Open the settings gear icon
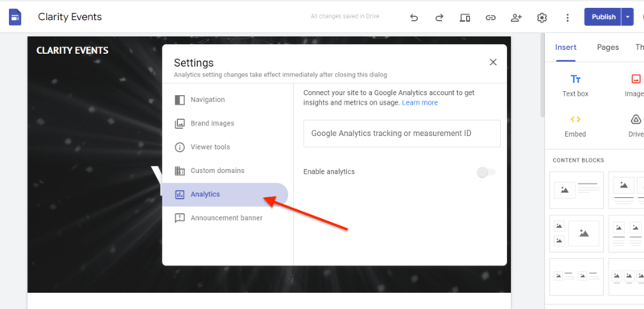644x309 pixels. tap(542, 18)
